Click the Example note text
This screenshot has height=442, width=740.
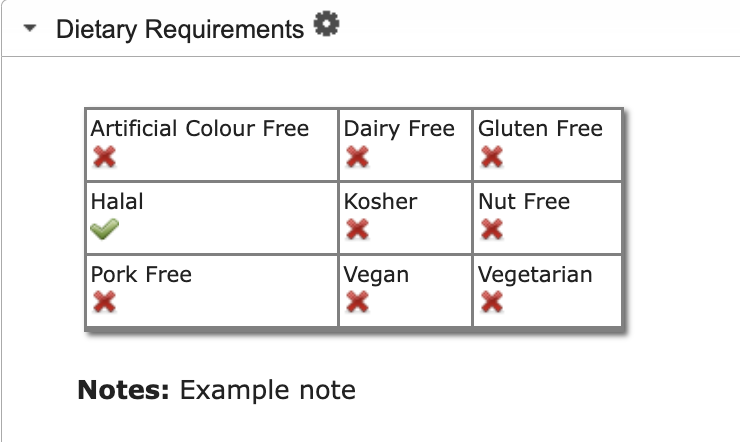268,390
